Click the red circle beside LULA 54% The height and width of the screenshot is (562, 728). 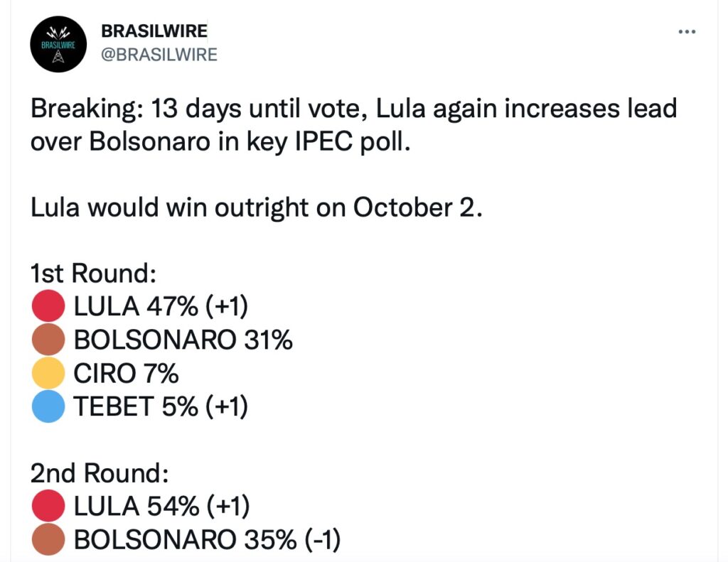pos(49,507)
